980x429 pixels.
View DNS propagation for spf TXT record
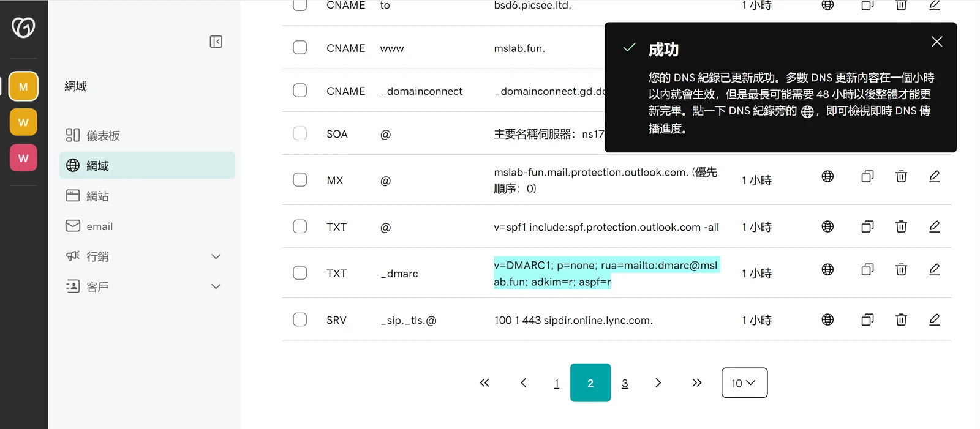coord(827,226)
